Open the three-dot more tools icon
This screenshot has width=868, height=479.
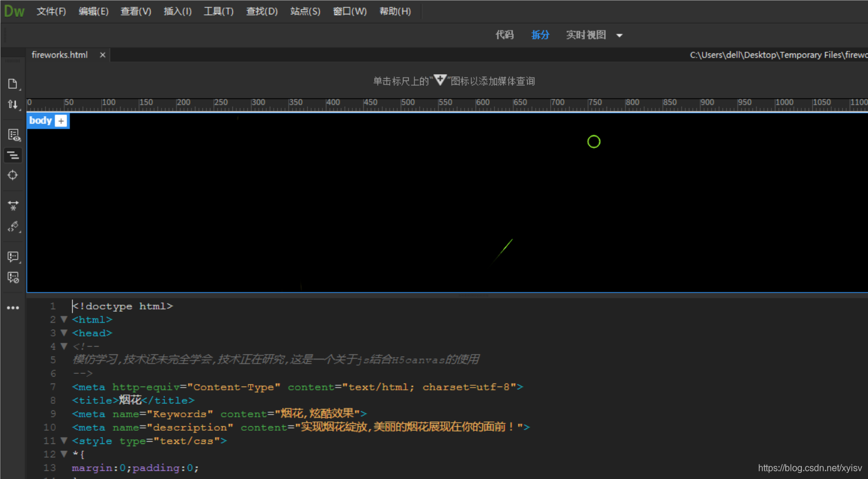[13, 308]
